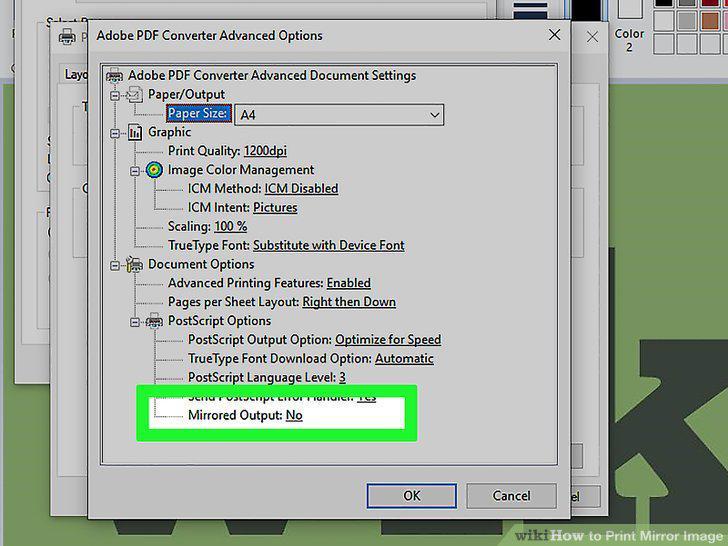Viewport: 728px width, 546px height.
Task: Click Substitute with Device Font value
Action: click(329, 245)
